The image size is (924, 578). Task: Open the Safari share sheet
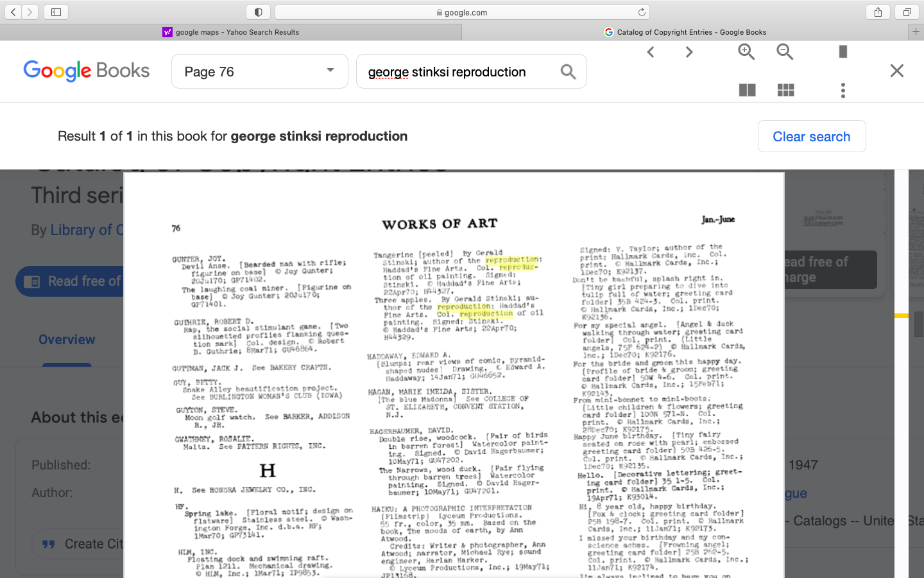[877, 11]
